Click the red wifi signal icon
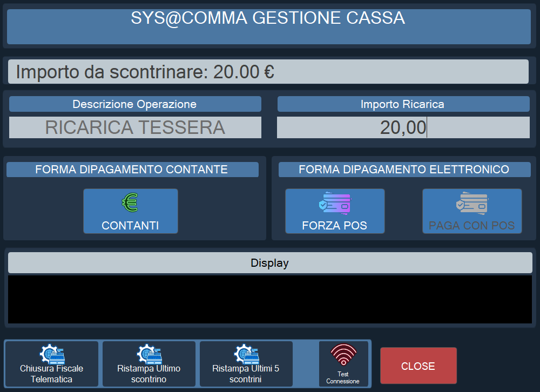The image size is (540, 392). click(343, 354)
